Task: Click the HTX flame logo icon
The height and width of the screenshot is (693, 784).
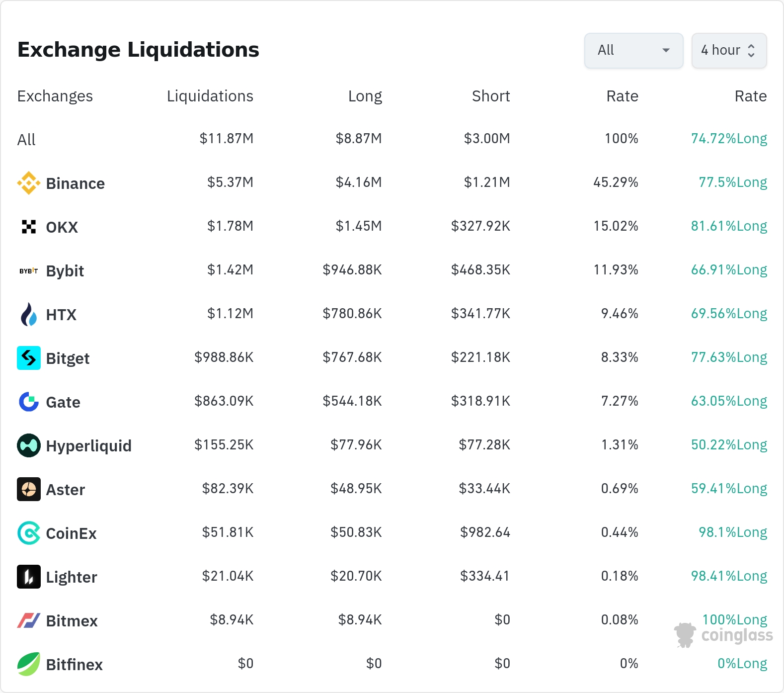Action: coord(29,314)
